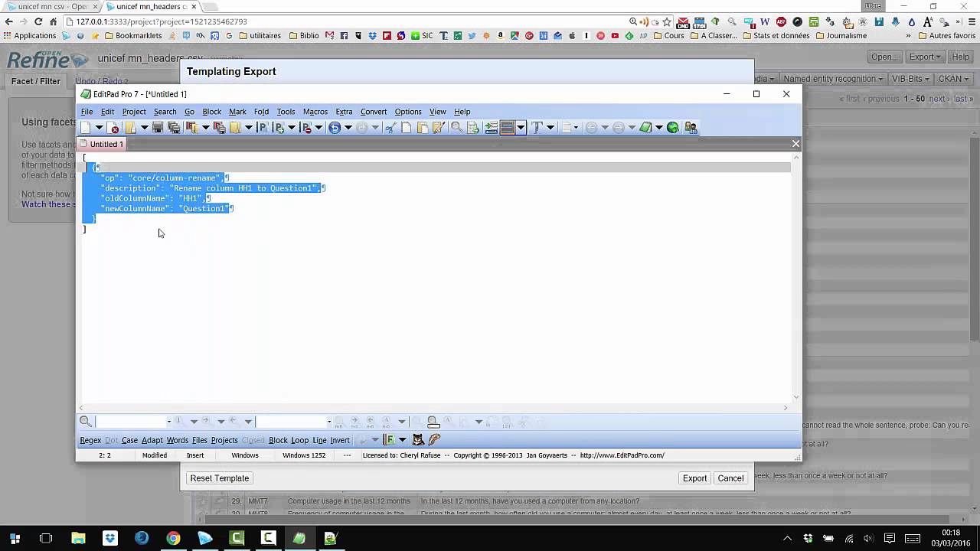Click the green book help icon

click(x=645, y=128)
